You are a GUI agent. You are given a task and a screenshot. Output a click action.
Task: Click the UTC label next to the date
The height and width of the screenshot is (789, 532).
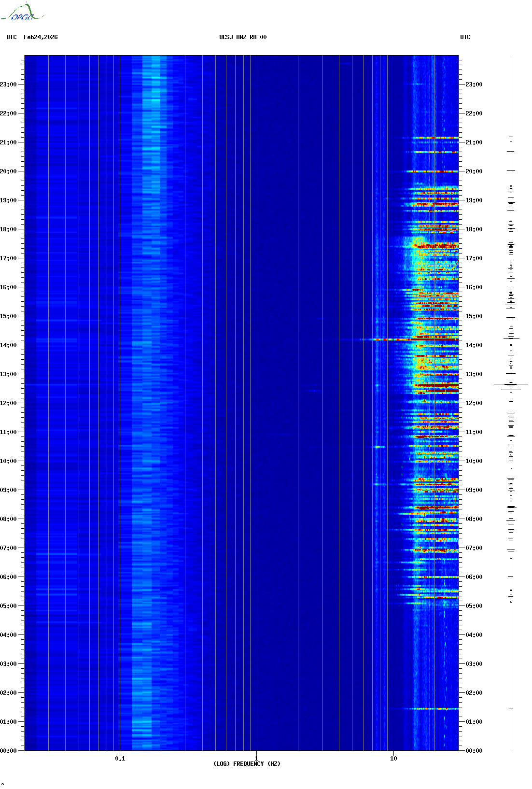(12, 37)
